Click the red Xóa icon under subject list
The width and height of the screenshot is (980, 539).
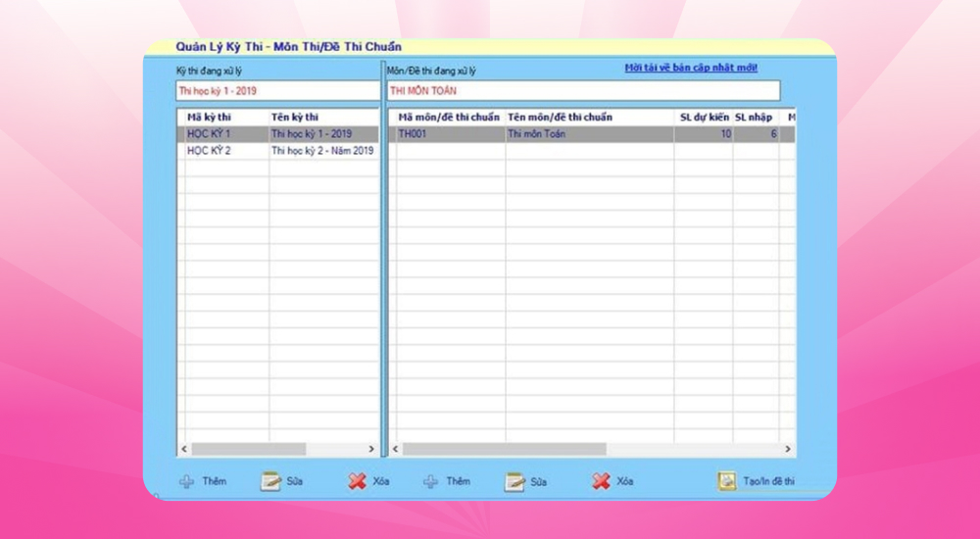point(601,481)
